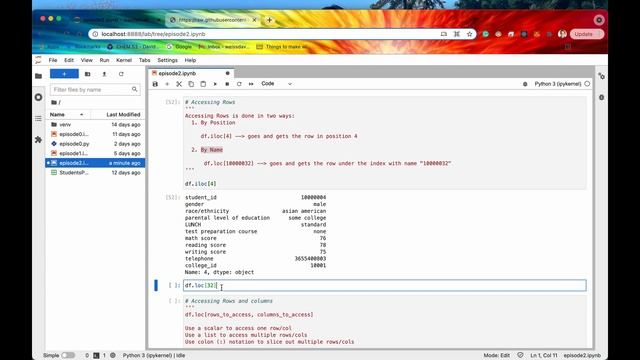The height and width of the screenshot is (360, 640).
Task: Click the Chrome Update button
Action: tap(587, 34)
